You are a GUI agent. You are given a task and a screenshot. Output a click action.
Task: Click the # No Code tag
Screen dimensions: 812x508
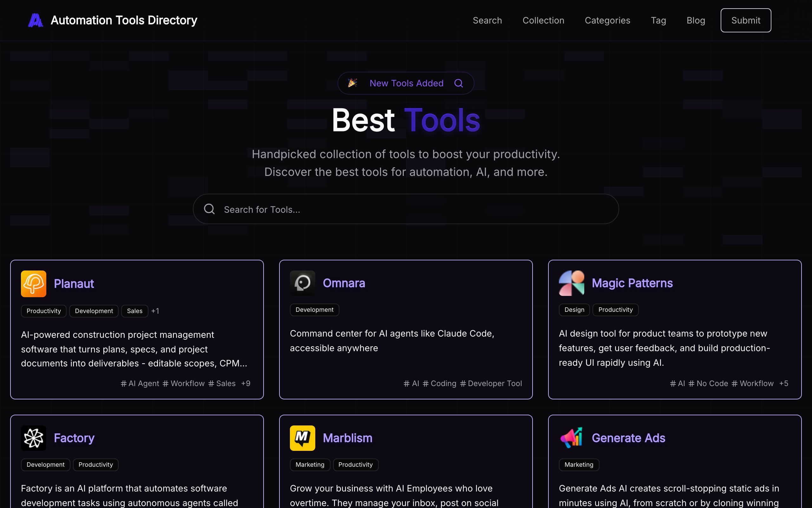708,383
